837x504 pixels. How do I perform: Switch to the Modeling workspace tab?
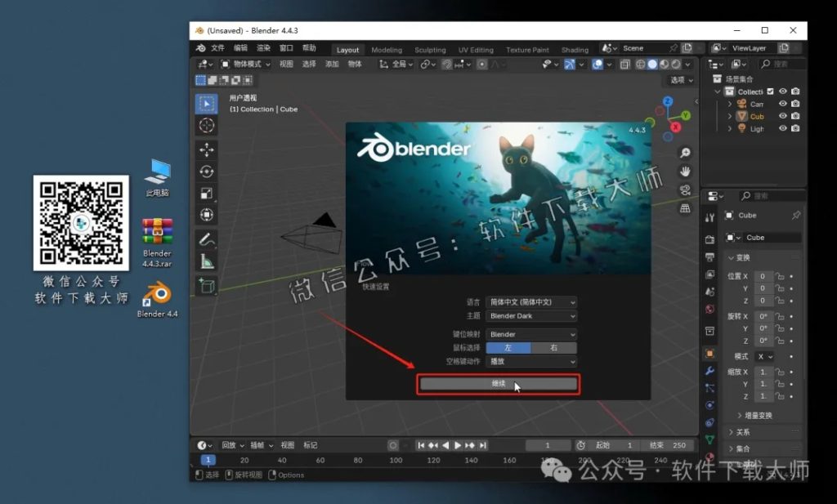point(386,48)
